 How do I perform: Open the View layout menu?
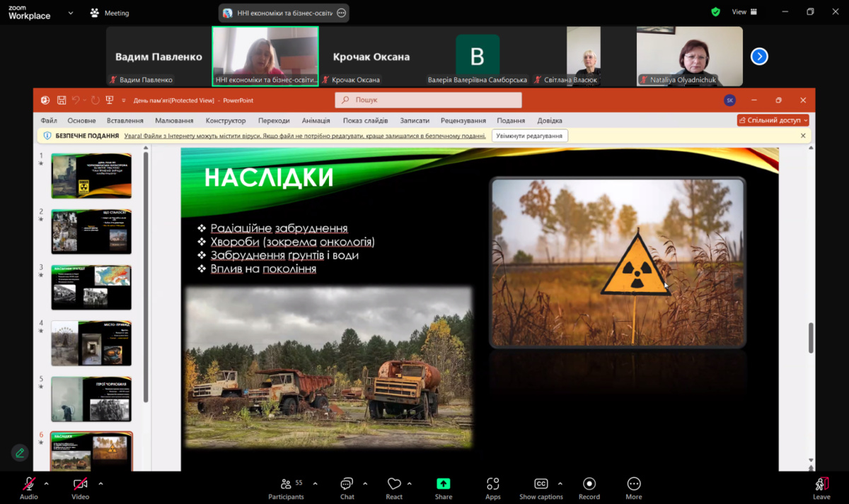click(x=744, y=12)
